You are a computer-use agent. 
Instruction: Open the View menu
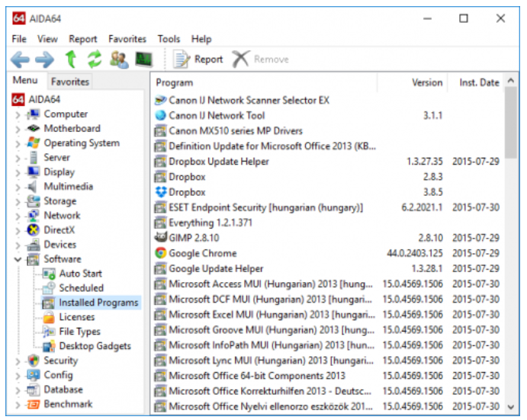click(47, 39)
